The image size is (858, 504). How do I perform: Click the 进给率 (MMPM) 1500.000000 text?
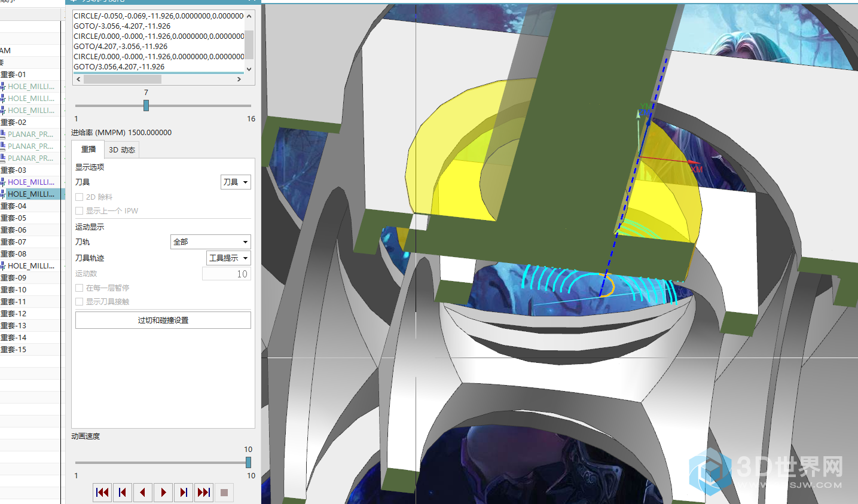coord(121,133)
